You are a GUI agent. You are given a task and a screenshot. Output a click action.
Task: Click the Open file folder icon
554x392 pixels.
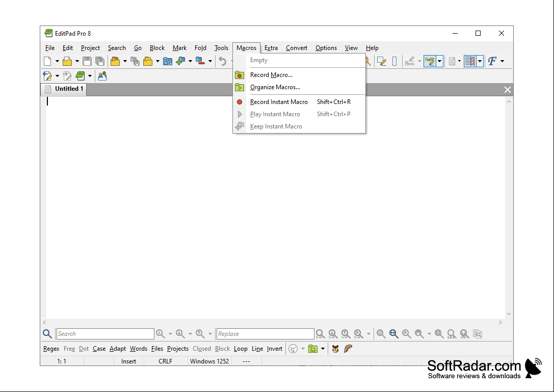pyautogui.click(x=67, y=61)
